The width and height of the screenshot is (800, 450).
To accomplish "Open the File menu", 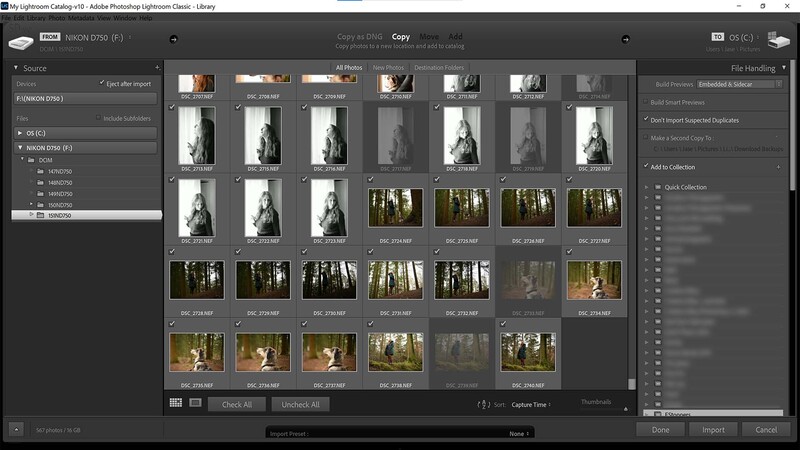I will 6,18.
